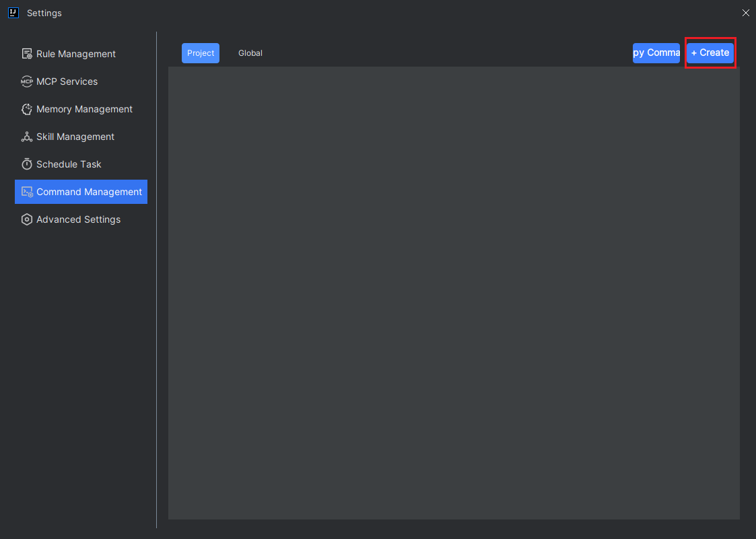Click the IntelliJ logo in the title bar
Screen dimensions: 756x539
tap(13, 13)
